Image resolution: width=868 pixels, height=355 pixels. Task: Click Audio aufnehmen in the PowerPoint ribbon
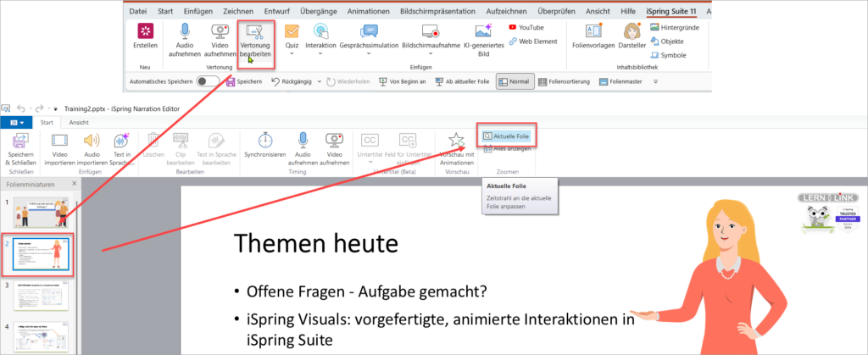(x=184, y=40)
